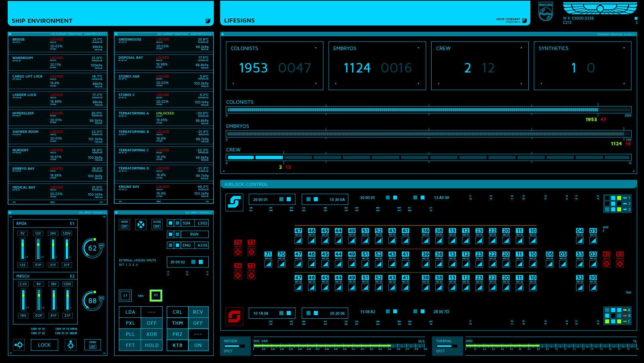Select the MOTION DTCT tab
The image size is (644, 363).
click(x=236, y=346)
